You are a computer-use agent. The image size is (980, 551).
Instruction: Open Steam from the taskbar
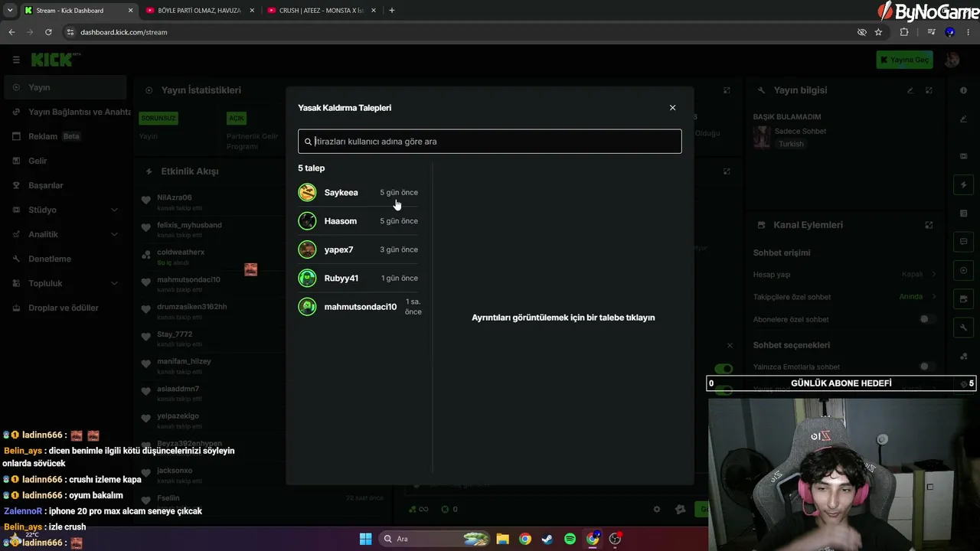click(x=547, y=539)
